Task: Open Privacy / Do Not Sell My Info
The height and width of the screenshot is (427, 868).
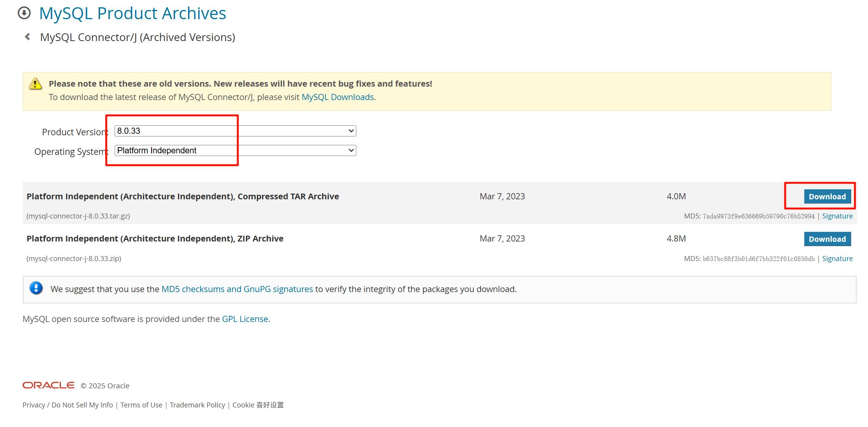Action: pyautogui.click(x=68, y=405)
